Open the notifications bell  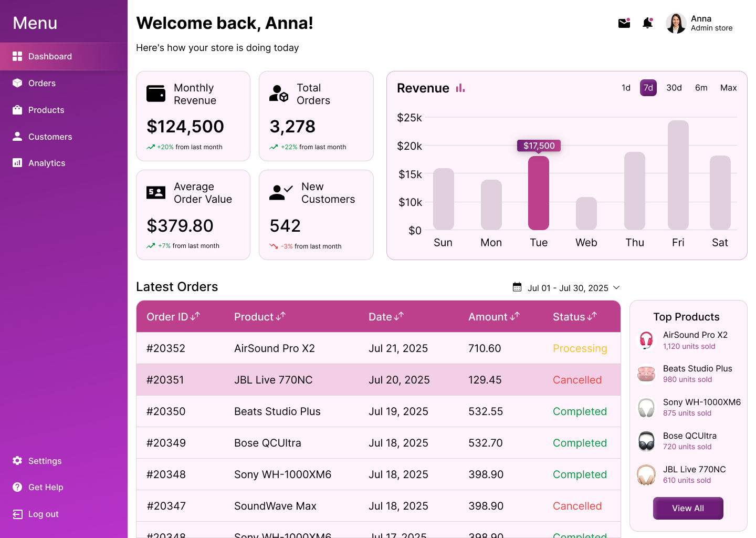647,23
